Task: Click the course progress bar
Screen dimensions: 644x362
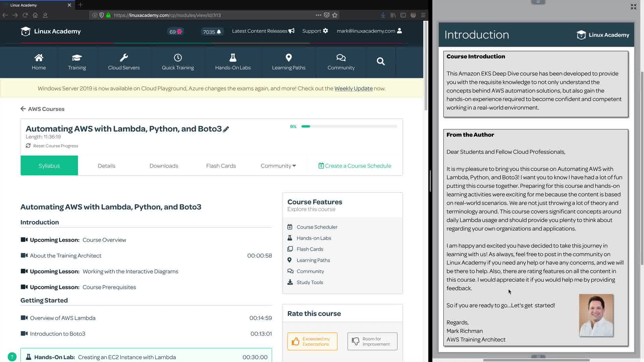Action: 349,126
